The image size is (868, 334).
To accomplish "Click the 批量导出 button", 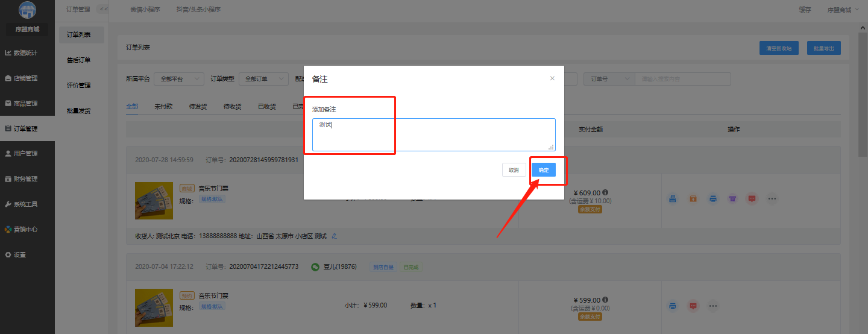I will coord(824,48).
